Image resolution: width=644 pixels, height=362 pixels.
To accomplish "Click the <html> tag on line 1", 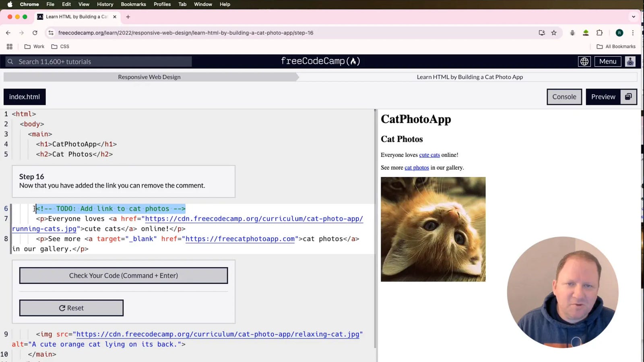I will (x=24, y=114).
